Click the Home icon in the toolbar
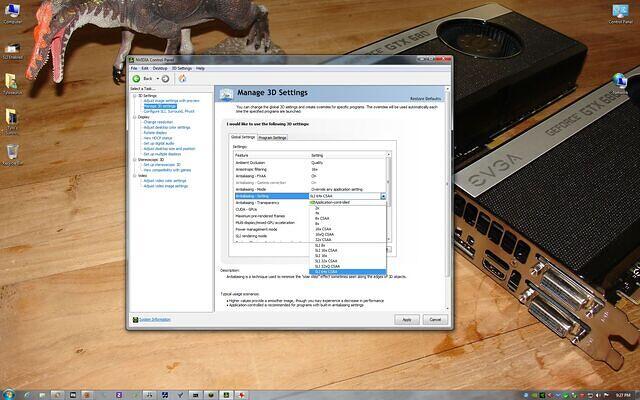 click(182, 77)
